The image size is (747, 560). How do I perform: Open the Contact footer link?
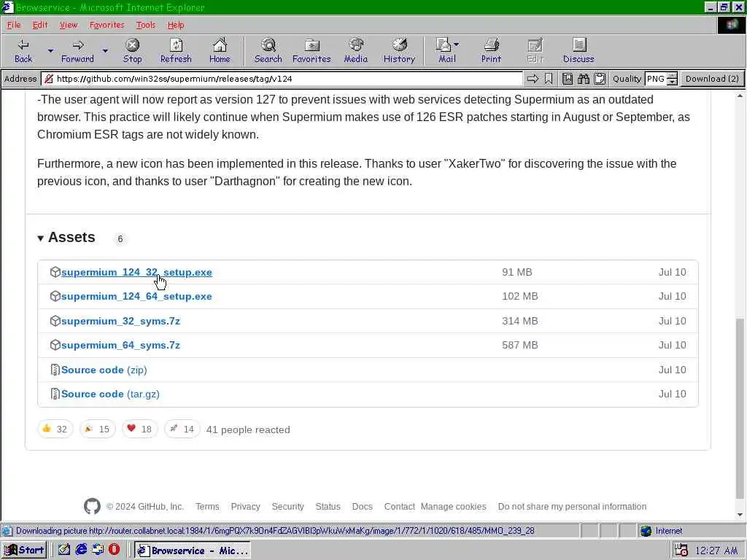pyautogui.click(x=399, y=506)
